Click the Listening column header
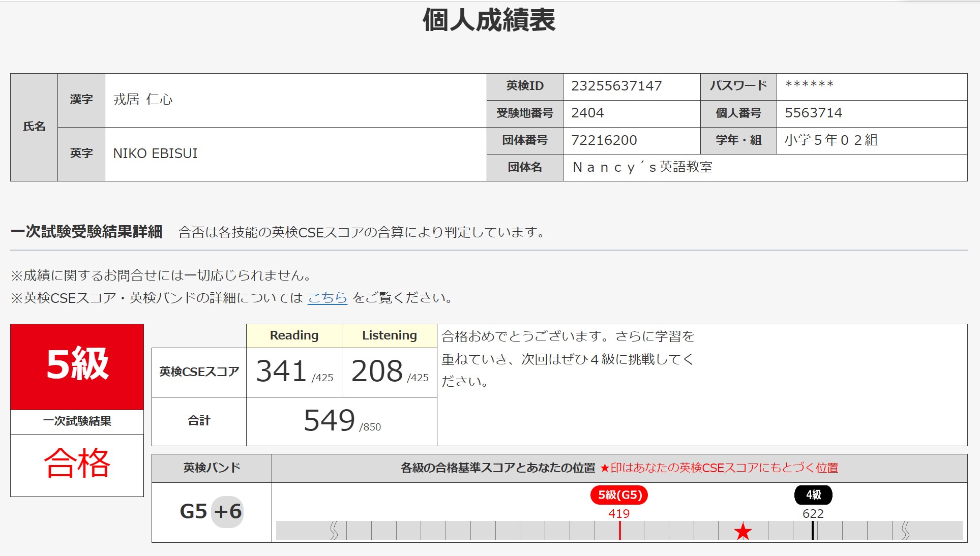This screenshot has height=556, width=980. click(390, 335)
